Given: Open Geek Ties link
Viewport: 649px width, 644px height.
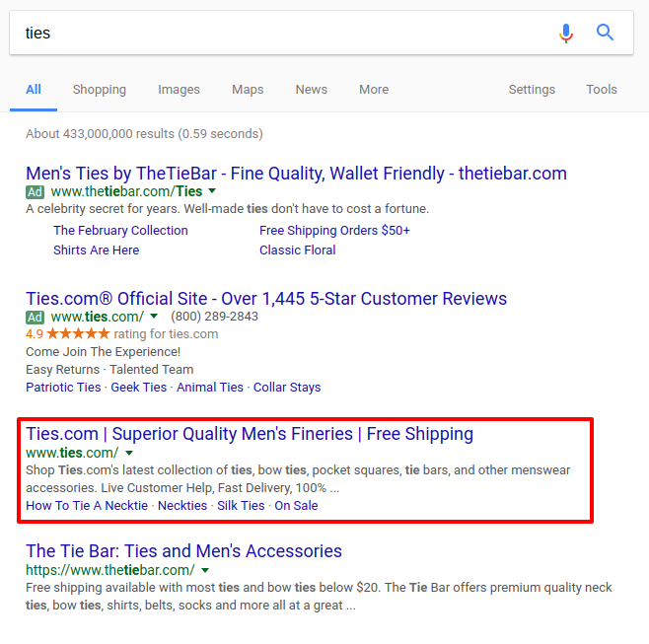Looking at the screenshot, I should [x=139, y=387].
